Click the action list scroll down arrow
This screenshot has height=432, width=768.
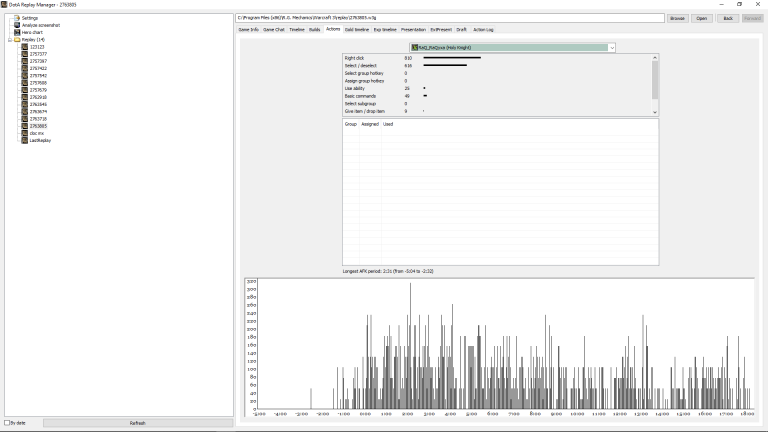[x=655, y=112]
